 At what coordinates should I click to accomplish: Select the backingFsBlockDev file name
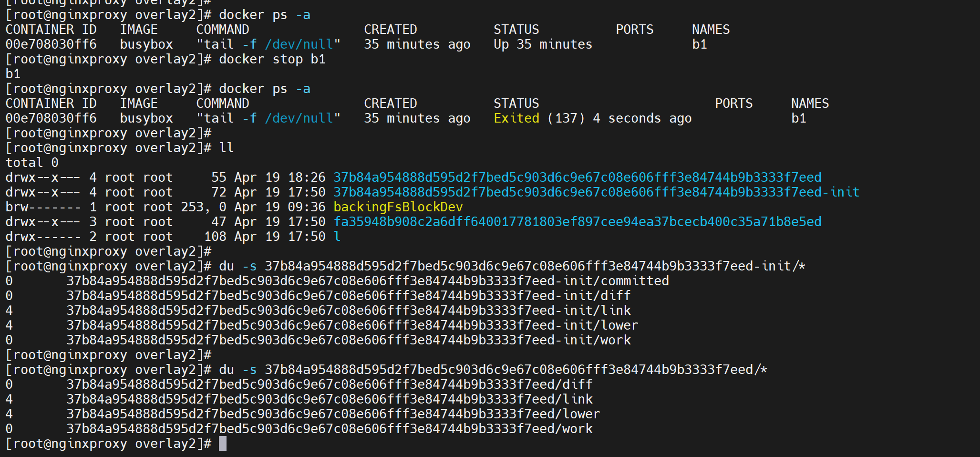coord(398,207)
